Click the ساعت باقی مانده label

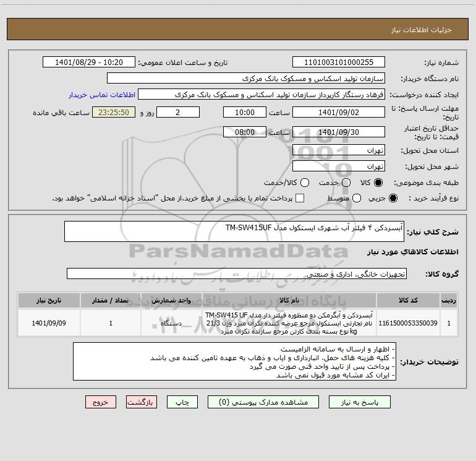pyautogui.click(x=61, y=113)
